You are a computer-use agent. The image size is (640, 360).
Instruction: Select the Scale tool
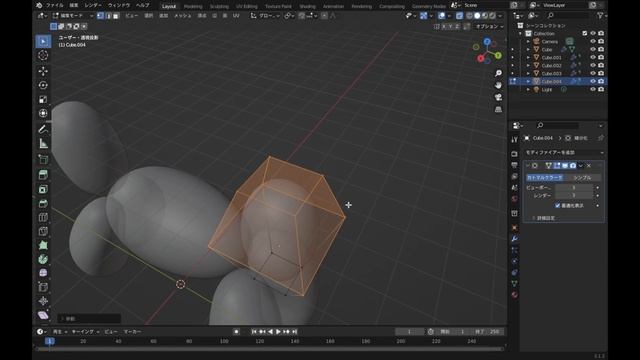click(x=43, y=99)
